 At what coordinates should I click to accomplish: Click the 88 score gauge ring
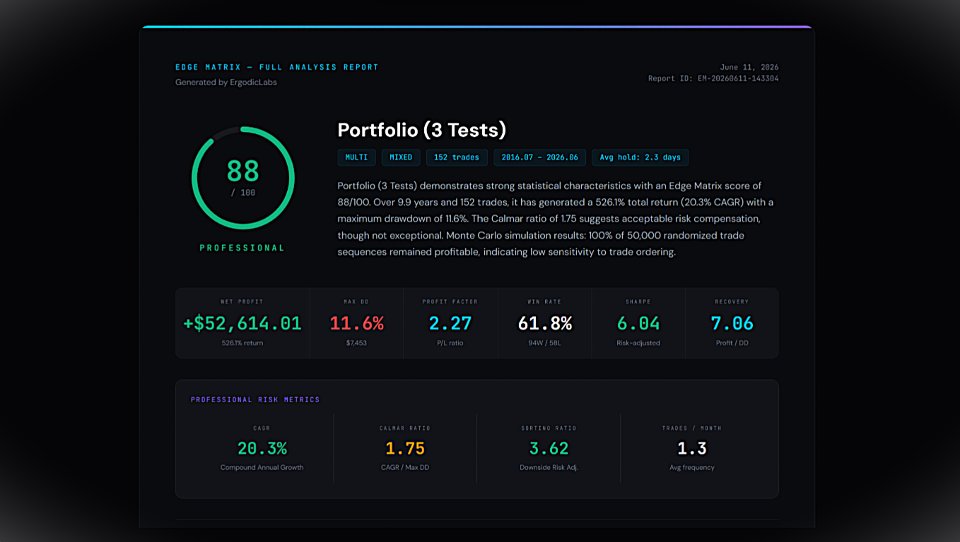[x=243, y=178]
